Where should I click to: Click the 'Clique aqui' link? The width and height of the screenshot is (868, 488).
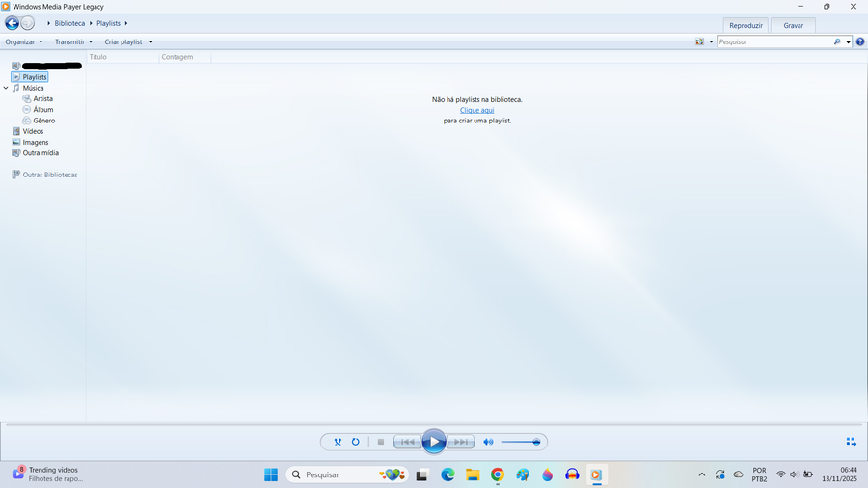pos(476,110)
